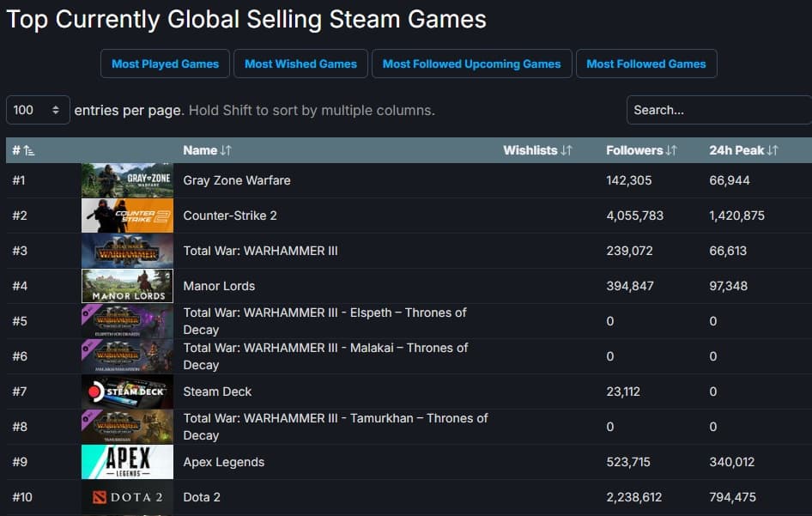Image resolution: width=812 pixels, height=516 pixels.
Task: Open Total War: WARHAMMER III link
Action: (260, 251)
